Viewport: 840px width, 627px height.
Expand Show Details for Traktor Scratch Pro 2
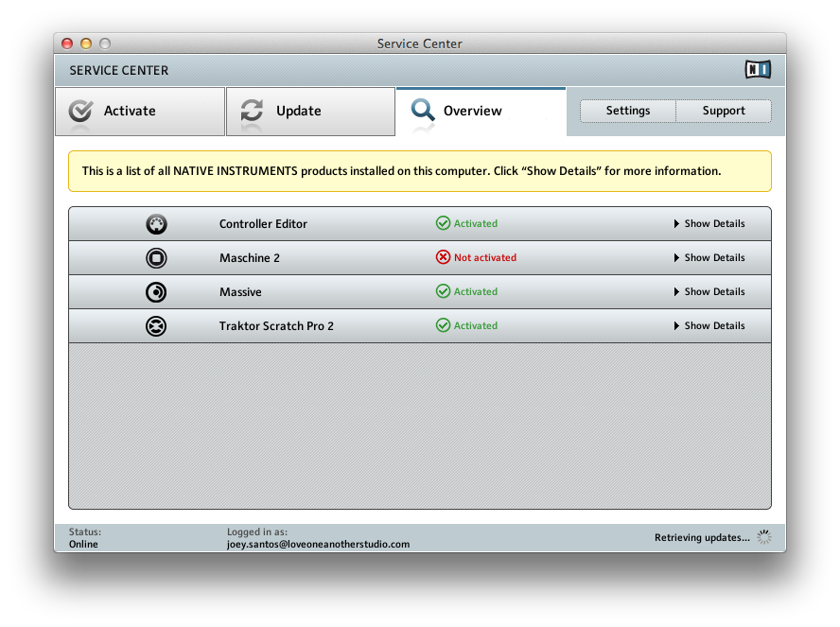[709, 326]
